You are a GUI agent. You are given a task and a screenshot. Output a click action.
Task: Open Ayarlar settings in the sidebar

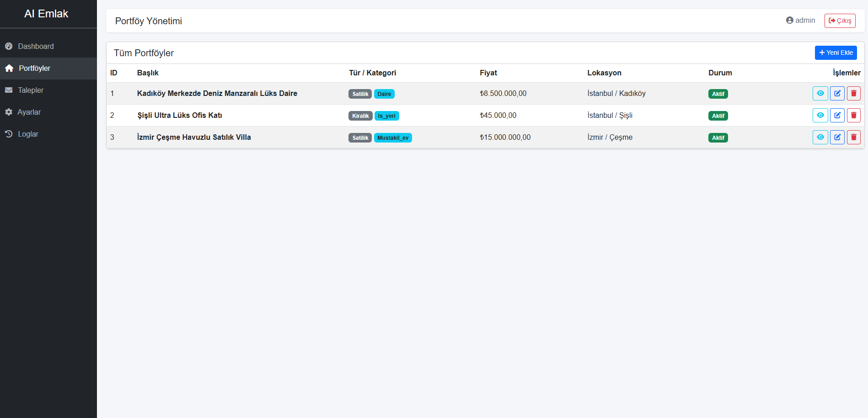click(48, 112)
